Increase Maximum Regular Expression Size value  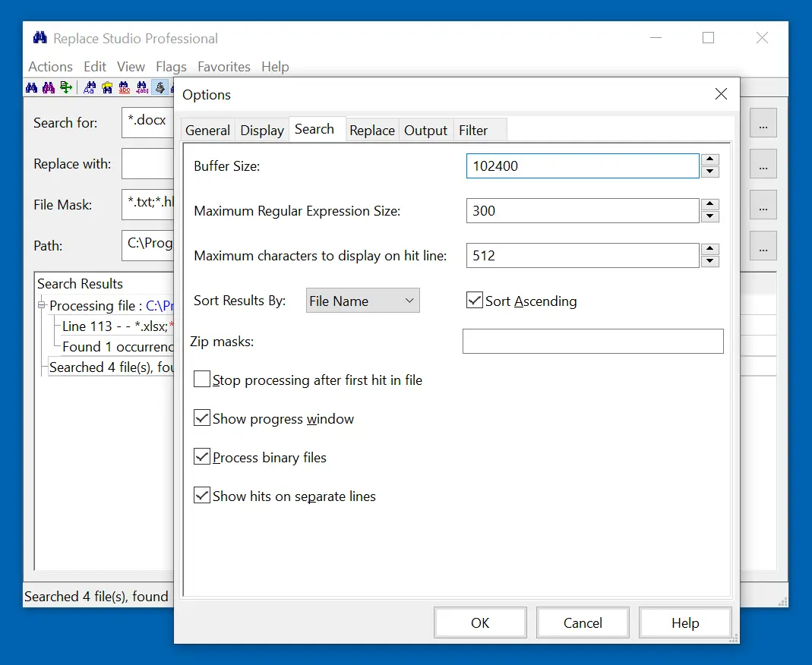(710, 204)
